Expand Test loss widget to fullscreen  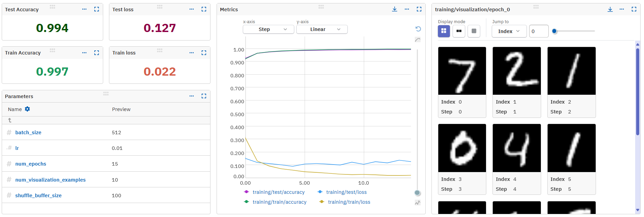point(204,9)
